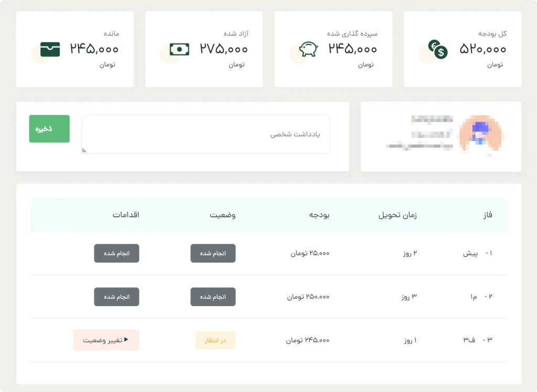Click انجام شده status badge in phase 1 row
The height and width of the screenshot is (392, 537).
212,253
